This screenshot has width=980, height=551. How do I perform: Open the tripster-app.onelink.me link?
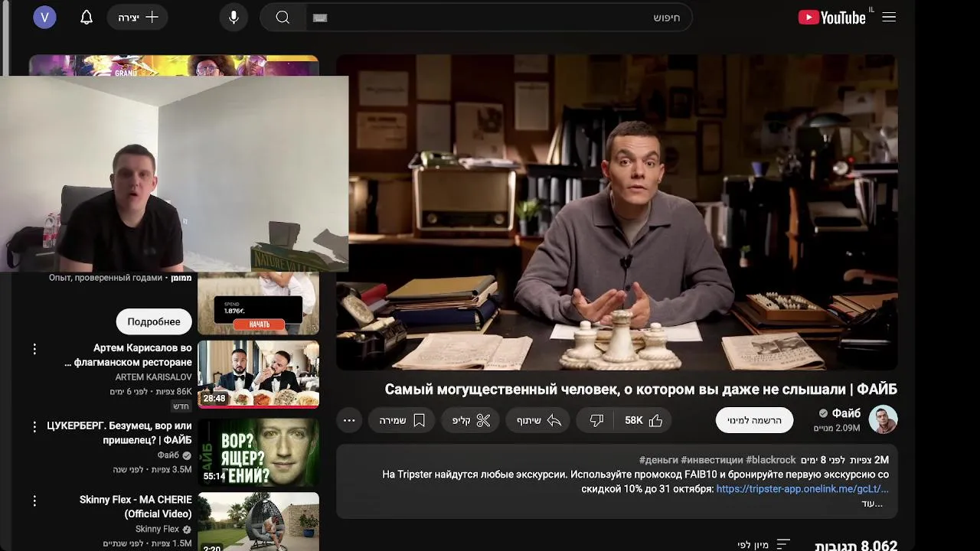point(802,488)
